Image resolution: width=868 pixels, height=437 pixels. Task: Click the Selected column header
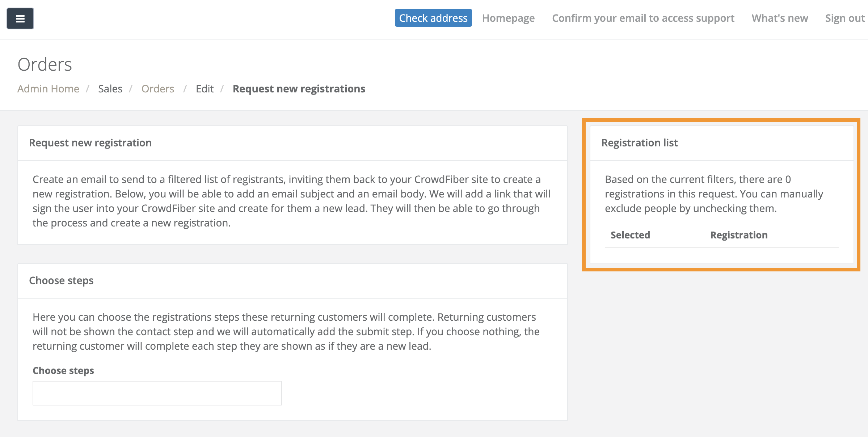click(630, 235)
